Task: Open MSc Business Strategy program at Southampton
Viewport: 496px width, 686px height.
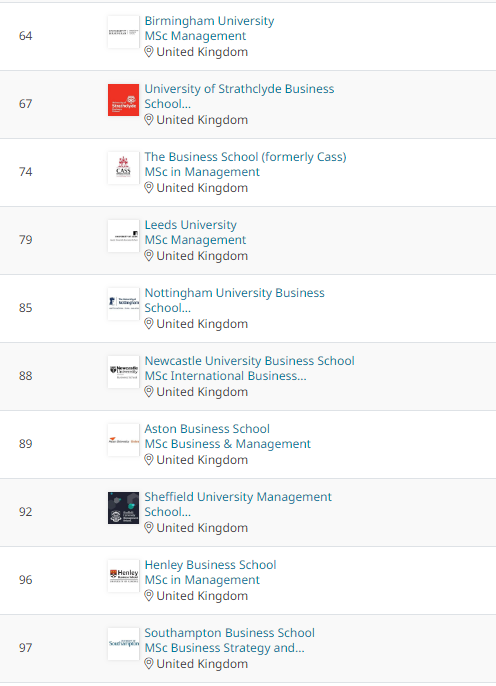Action: click(x=224, y=648)
